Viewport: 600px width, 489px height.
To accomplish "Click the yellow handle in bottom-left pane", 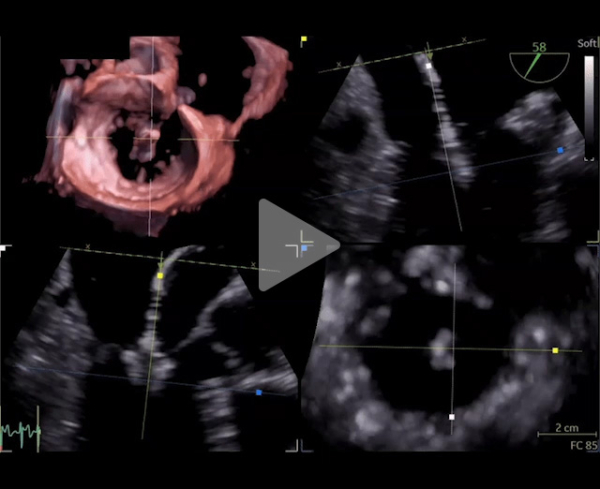I will click(160, 275).
